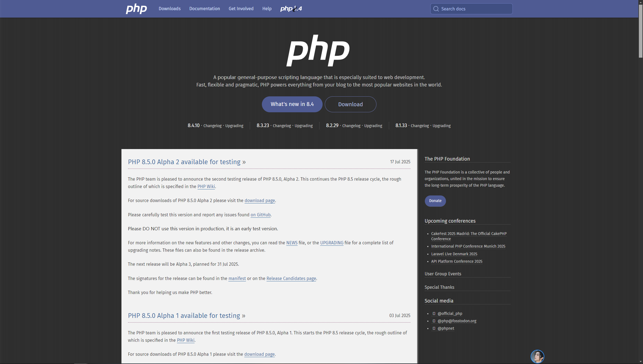This screenshot has width=643, height=364.
Task: Open Upgrading notes for 8.1.33
Action: pyautogui.click(x=442, y=126)
